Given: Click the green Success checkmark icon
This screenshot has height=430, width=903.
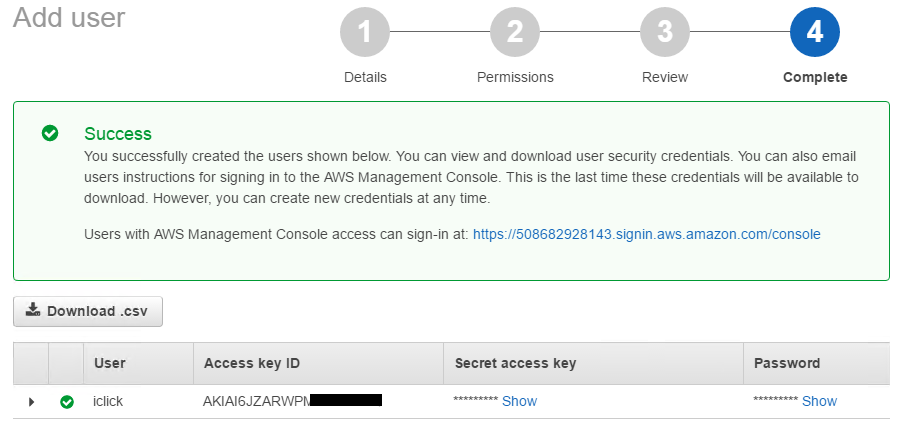Looking at the screenshot, I should [50, 134].
